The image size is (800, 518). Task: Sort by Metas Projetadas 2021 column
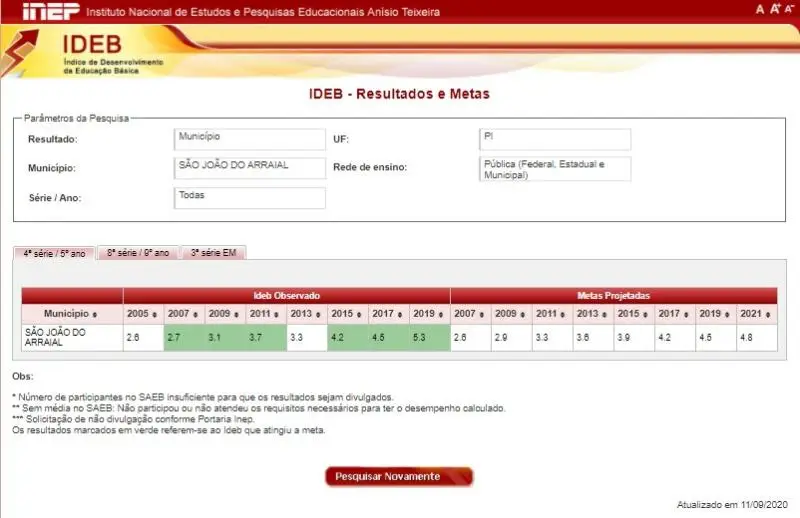coord(756,314)
